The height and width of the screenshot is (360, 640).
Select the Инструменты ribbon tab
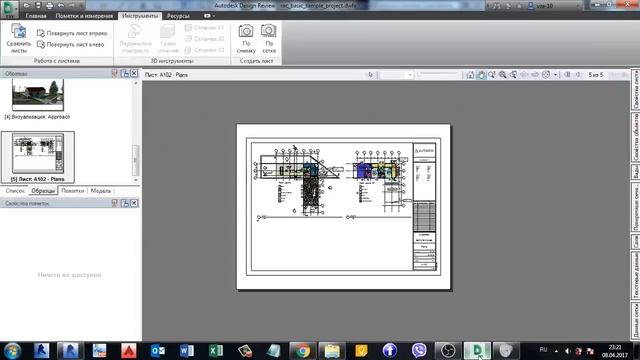(140, 16)
